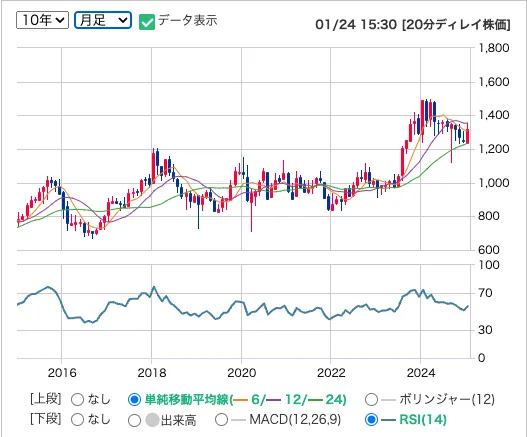Click the 2018 x-axis label

152,373
